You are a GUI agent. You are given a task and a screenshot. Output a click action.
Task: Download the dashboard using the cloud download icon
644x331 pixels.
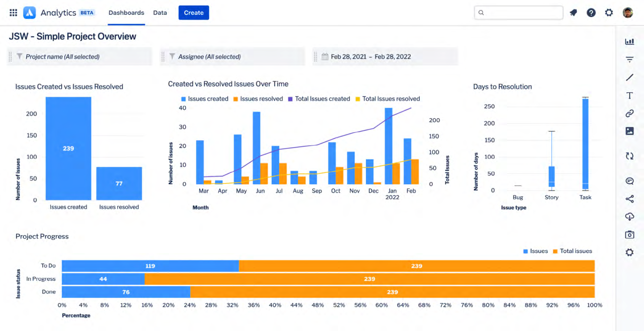tap(630, 217)
